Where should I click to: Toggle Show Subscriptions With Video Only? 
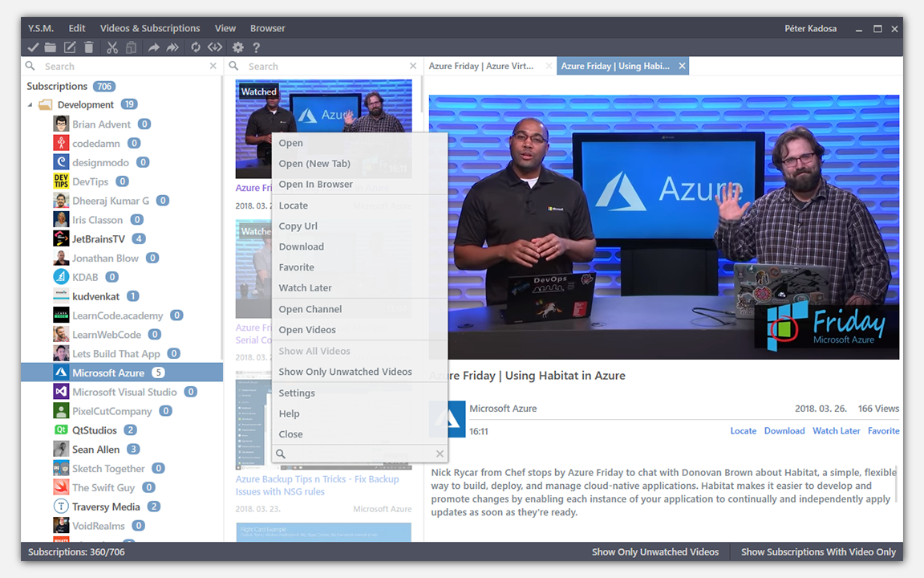coord(818,552)
